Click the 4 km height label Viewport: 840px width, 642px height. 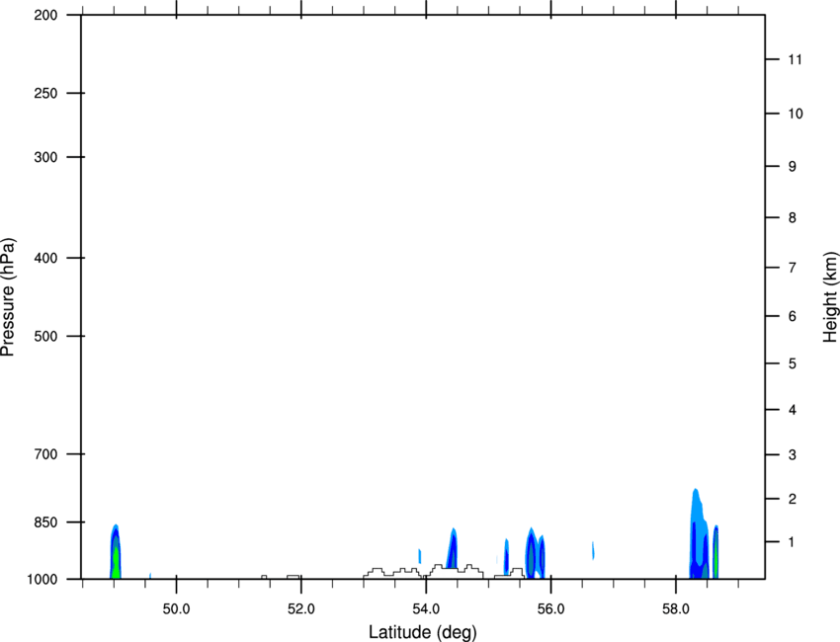(793, 410)
